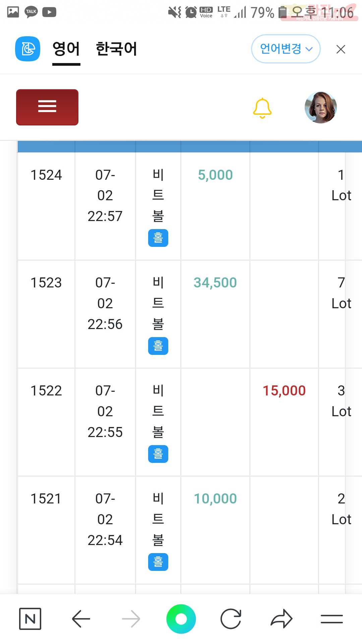
Task: Open the 언어변경 language dropdown
Action: [x=286, y=49]
